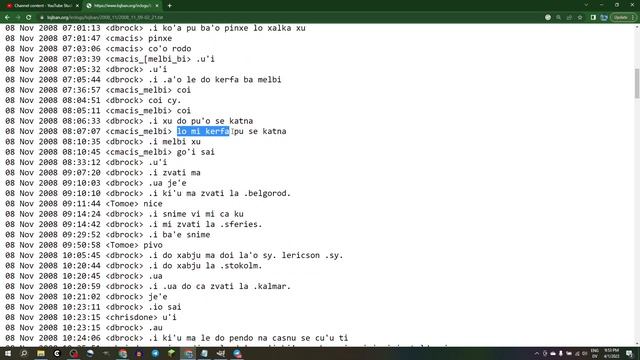This screenshot has width=640, height=360.
Task: Open the tab search dropdown chevron
Action: (586, 5)
